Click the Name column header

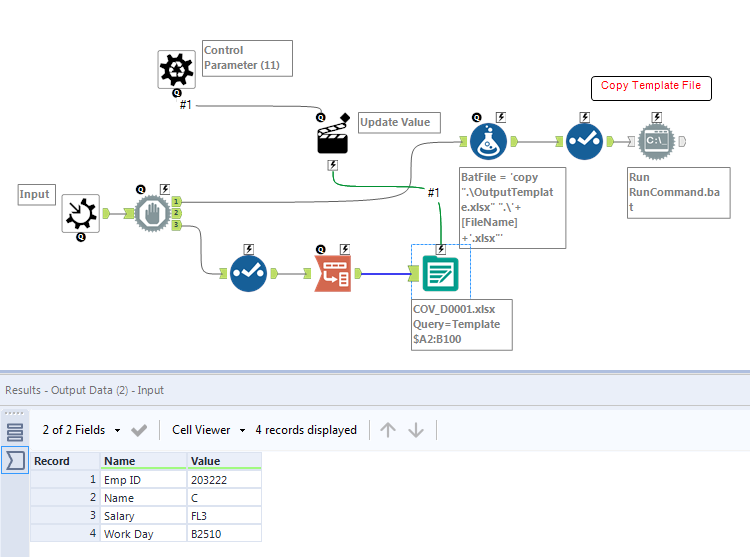click(x=143, y=461)
